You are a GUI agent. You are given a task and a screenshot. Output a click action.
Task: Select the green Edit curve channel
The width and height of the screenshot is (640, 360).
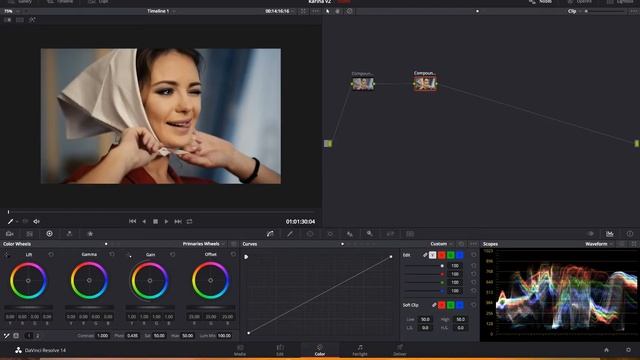pyautogui.click(x=451, y=255)
